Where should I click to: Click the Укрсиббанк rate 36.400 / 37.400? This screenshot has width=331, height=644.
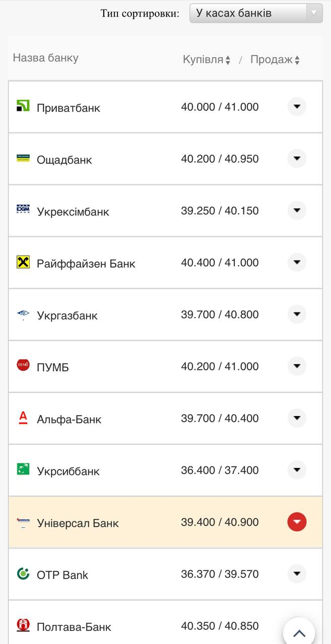[220, 470]
